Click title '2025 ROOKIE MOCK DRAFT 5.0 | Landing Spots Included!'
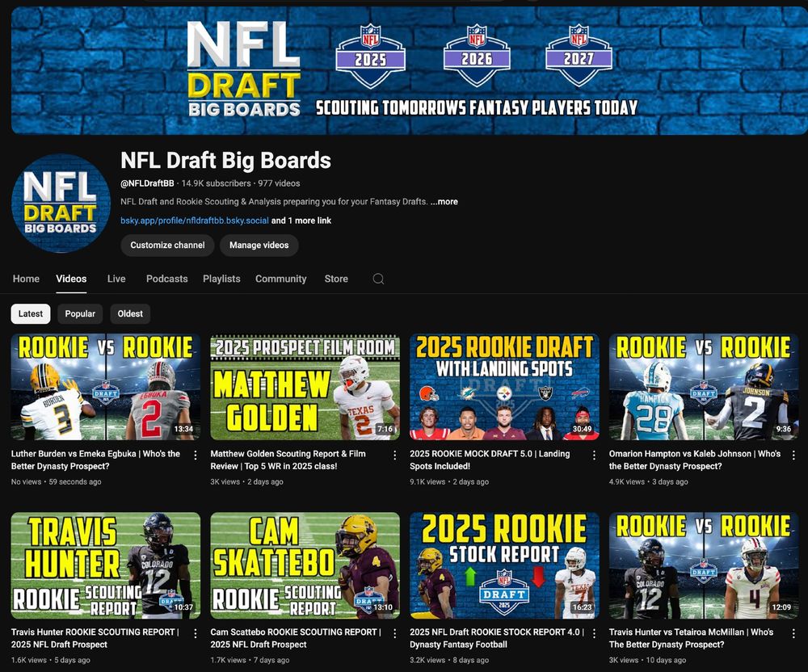 pos(490,460)
